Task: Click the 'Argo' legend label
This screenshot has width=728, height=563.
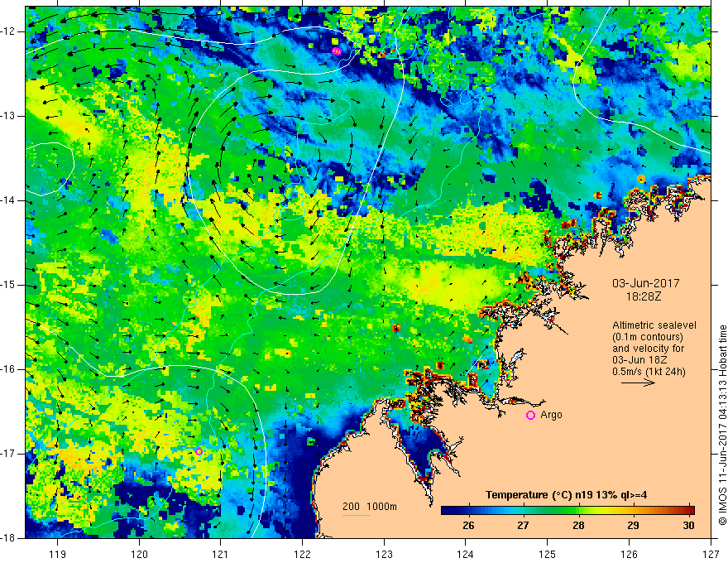Action: [551, 415]
